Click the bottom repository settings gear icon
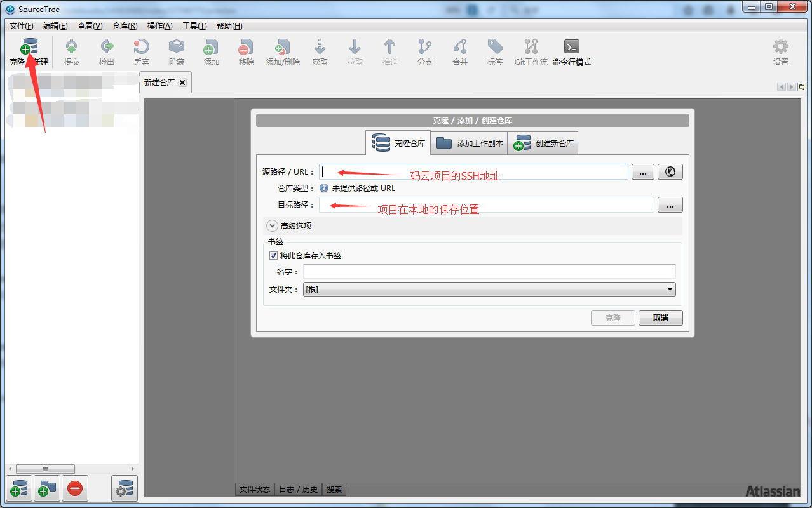This screenshot has height=508, width=812. [x=125, y=488]
